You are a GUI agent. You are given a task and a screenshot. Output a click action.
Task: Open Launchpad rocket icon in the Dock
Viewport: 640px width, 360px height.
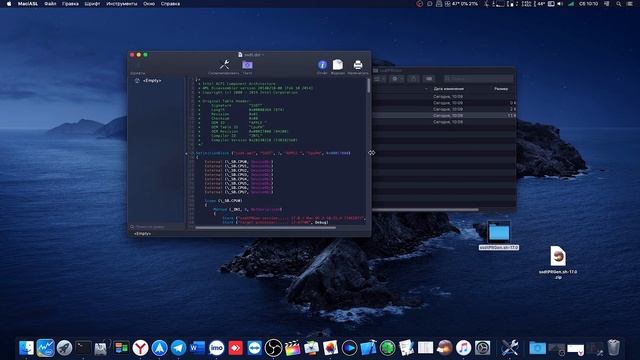[x=64, y=348]
